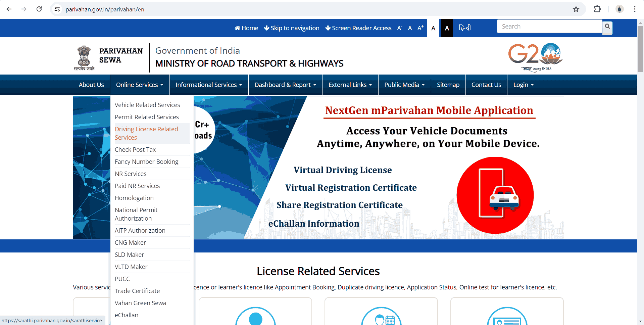
Task: Open Driving License Related Services
Action: (152, 133)
